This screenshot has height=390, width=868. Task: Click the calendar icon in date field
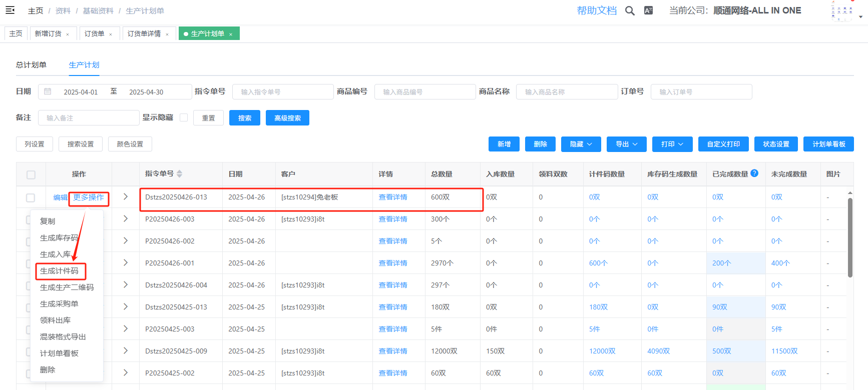[x=48, y=91]
